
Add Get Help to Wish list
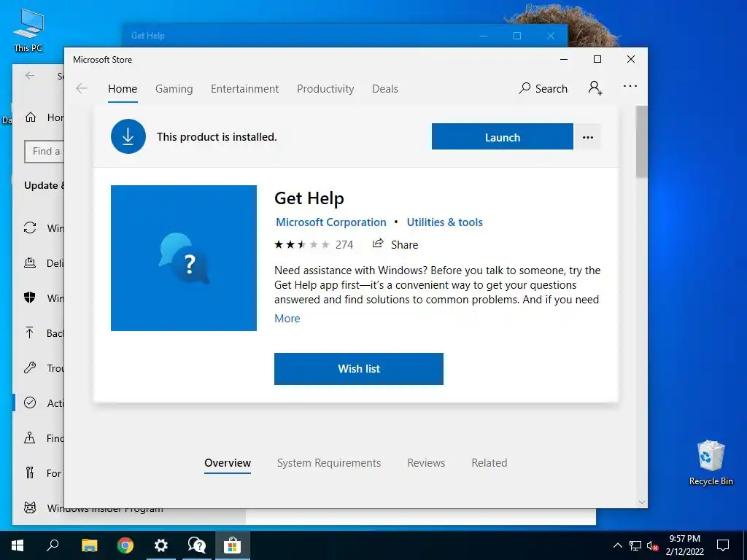[x=359, y=368]
